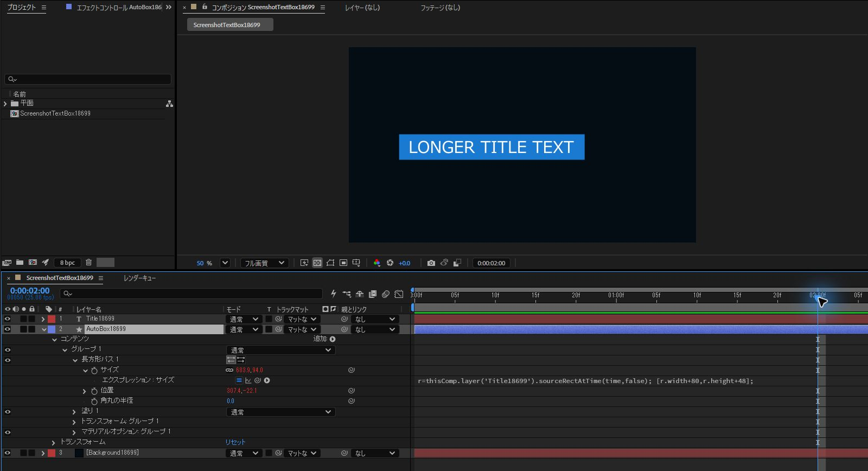
Task: Enable motion blur for all layers
Action: 386,294
